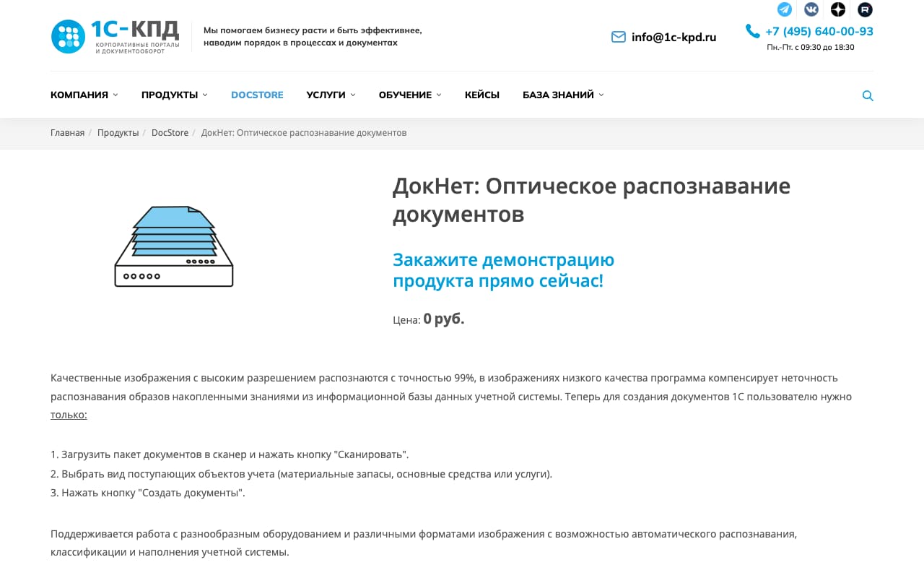Click 'Закажите демонстрацию продукта прямо сейчас!' link
This screenshot has width=924, height=578.
pyautogui.click(x=504, y=270)
